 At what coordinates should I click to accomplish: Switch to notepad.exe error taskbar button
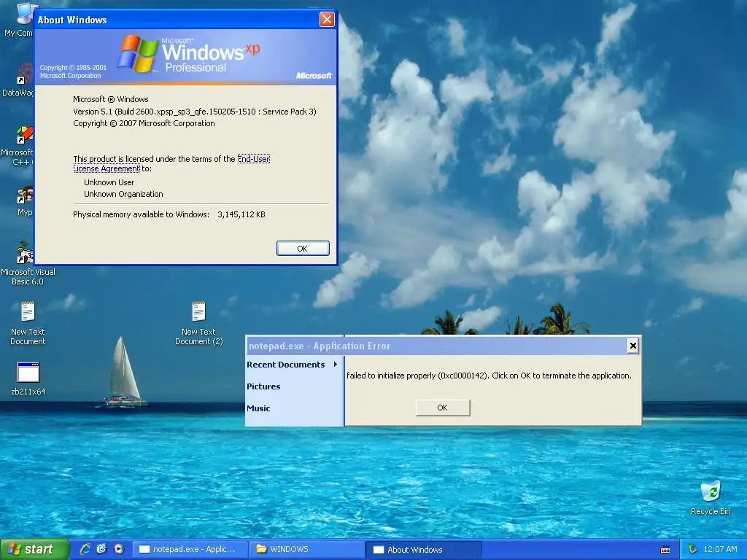coord(189,549)
